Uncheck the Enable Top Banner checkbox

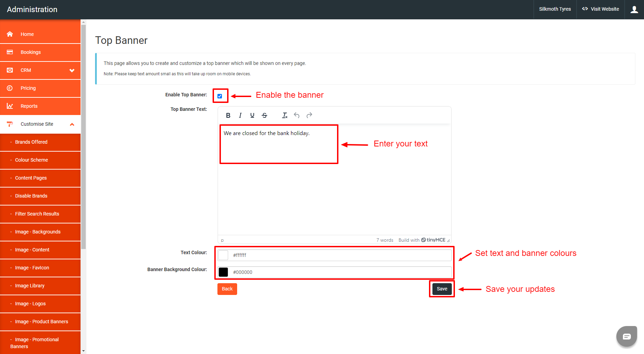(x=220, y=96)
